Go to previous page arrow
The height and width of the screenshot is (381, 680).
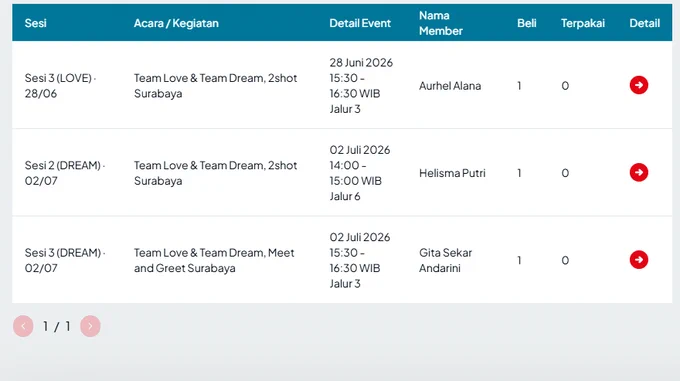pos(23,326)
